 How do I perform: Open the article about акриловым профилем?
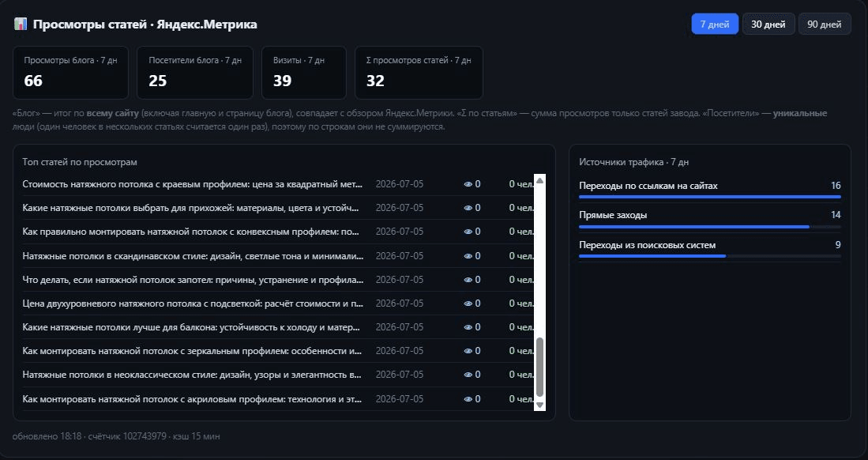click(193, 399)
